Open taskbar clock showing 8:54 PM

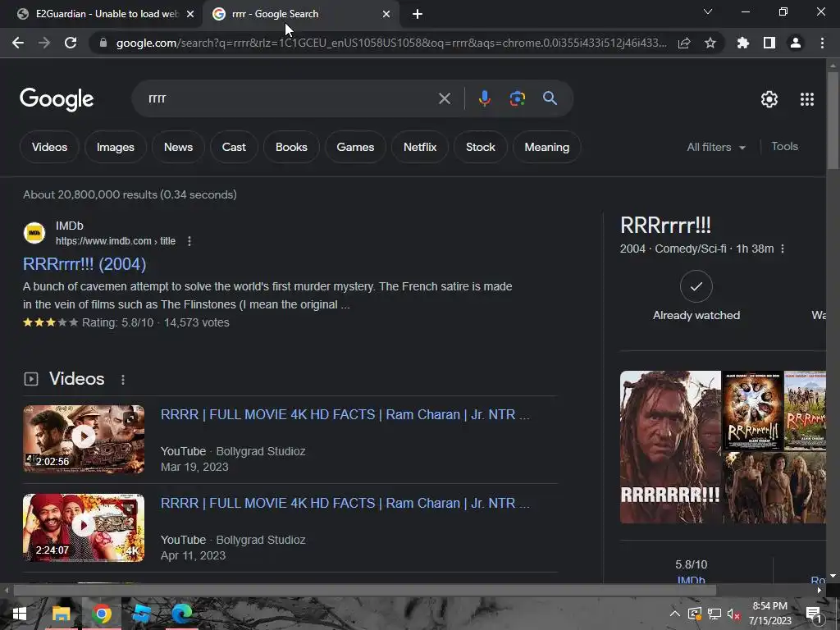[769, 614]
